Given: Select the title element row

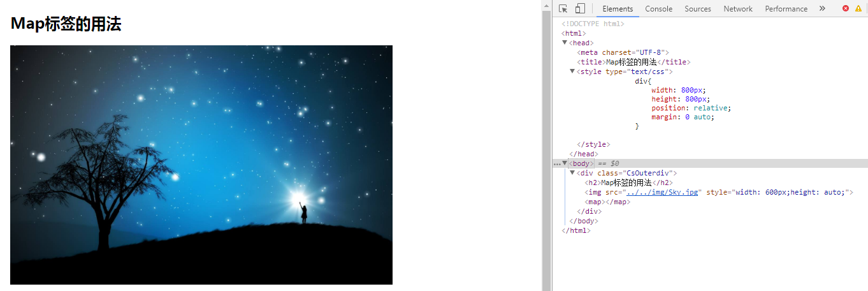Looking at the screenshot, I should click(x=633, y=62).
